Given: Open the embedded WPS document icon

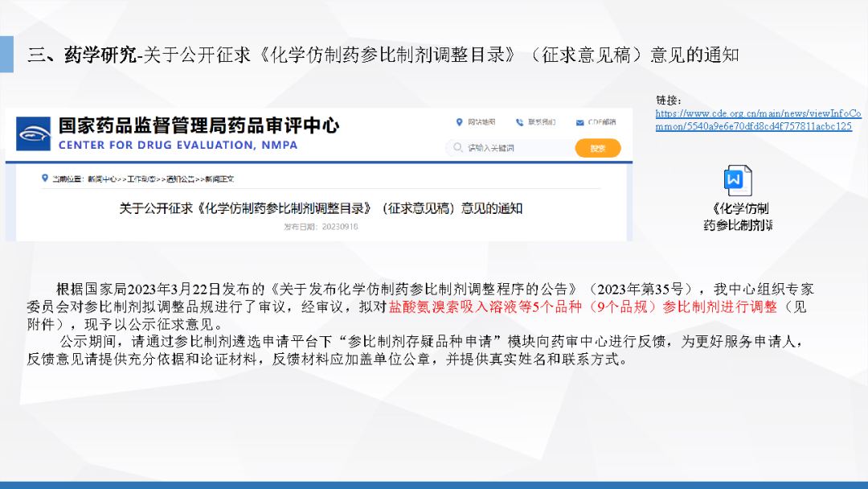Looking at the screenshot, I should (x=737, y=180).
